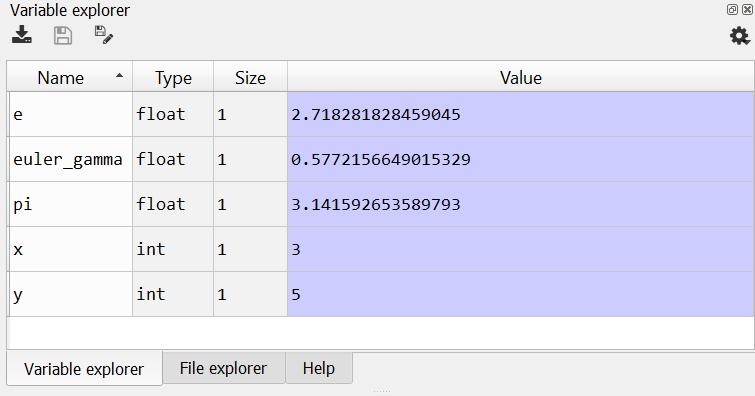755x396 pixels.
Task: Sort by the Name column header
Action: [x=70, y=77]
